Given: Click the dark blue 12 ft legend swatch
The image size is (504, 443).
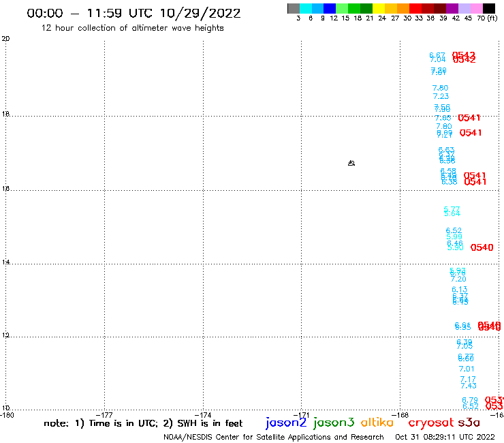Looking at the screenshot, I should [330, 8].
